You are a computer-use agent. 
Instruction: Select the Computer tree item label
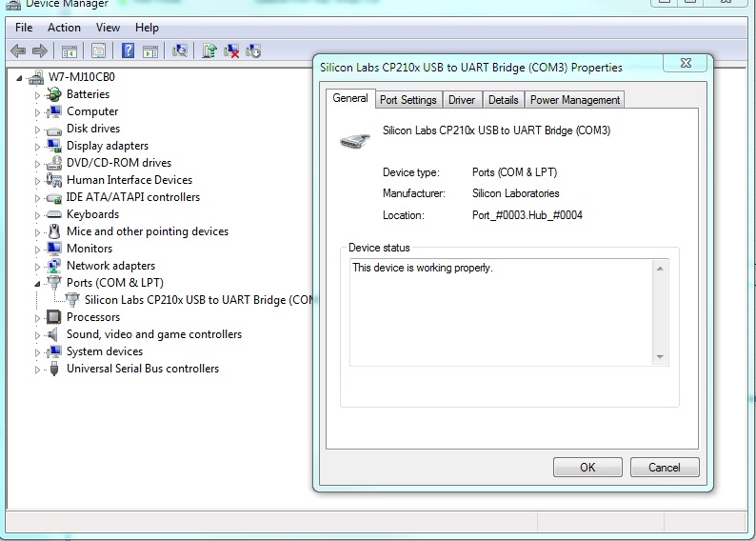pos(92,111)
